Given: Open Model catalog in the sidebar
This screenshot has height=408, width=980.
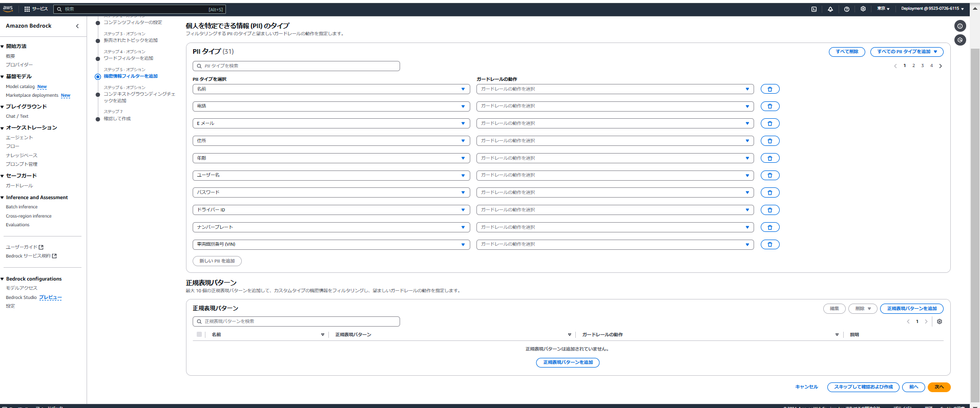Looking at the screenshot, I should click(x=20, y=87).
